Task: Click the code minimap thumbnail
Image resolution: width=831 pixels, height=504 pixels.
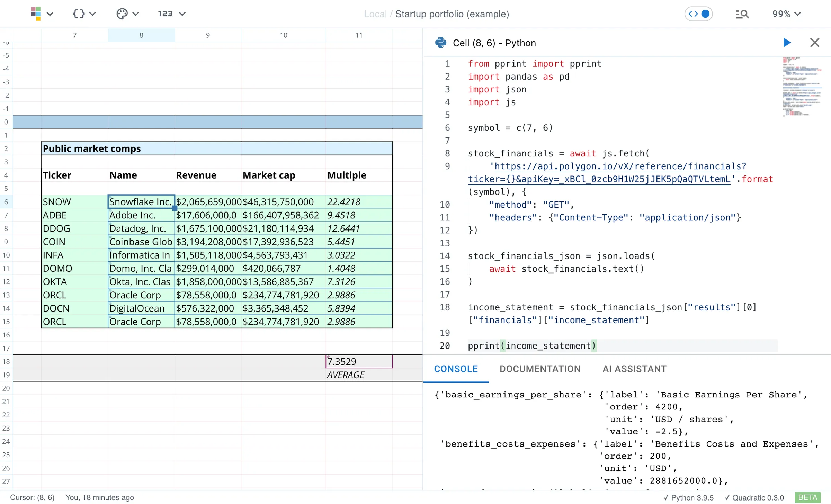Action: [x=801, y=87]
